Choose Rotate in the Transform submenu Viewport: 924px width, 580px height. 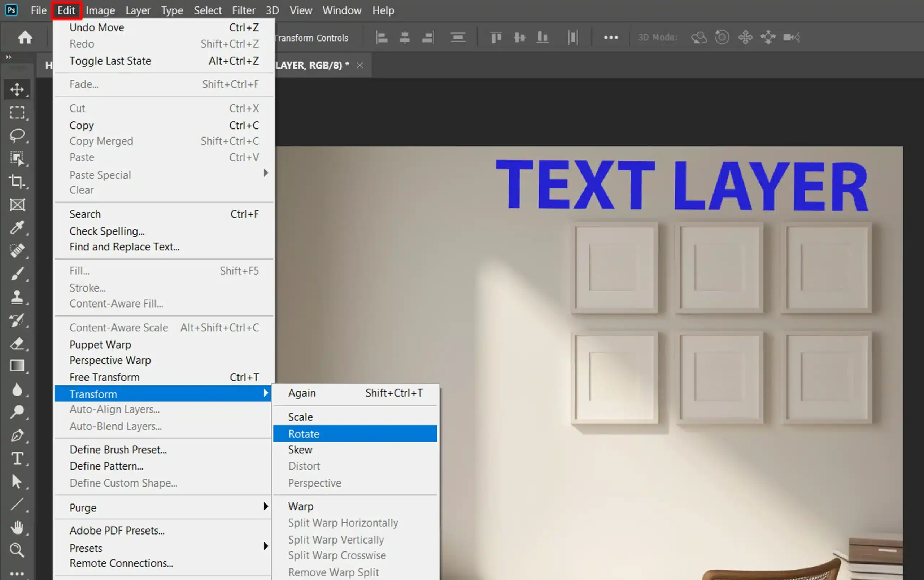[x=355, y=433]
